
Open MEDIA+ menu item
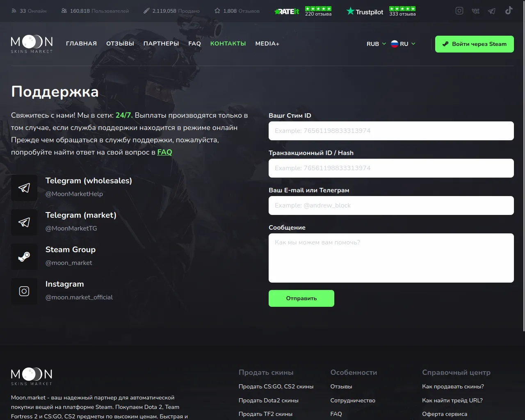pos(267,43)
